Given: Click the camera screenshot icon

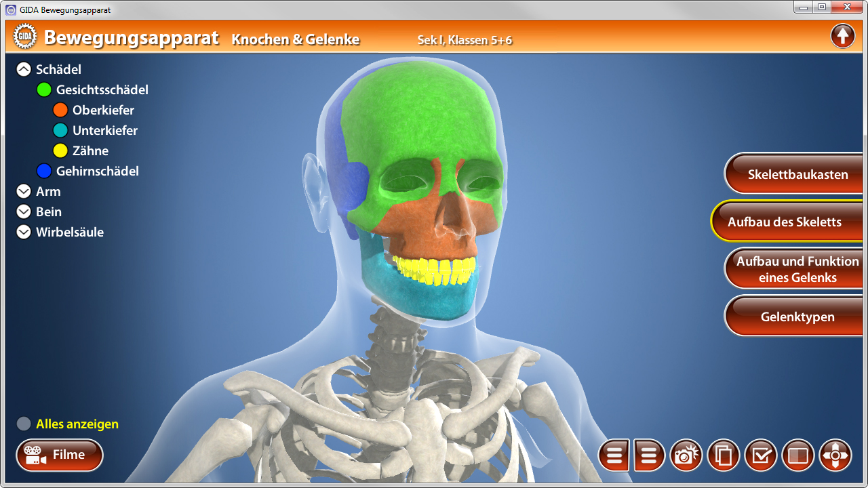Looking at the screenshot, I should (686, 455).
